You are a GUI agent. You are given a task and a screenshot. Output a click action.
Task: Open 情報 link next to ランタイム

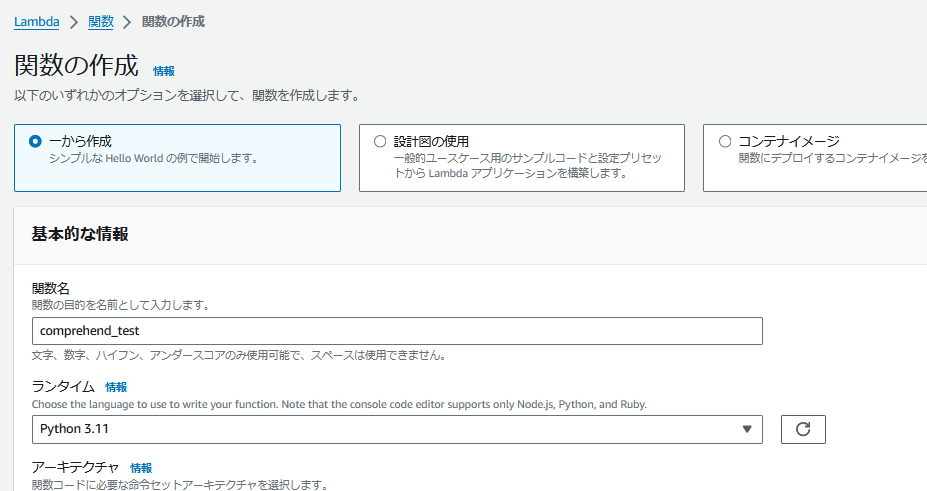116,387
